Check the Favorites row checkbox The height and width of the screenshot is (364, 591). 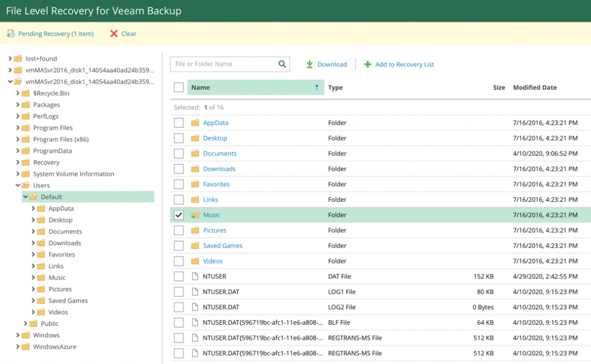(x=179, y=184)
